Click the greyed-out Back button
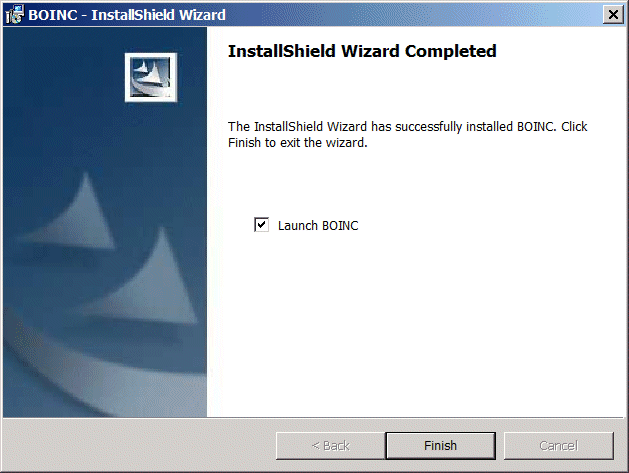Viewport: 629px width, 473px height. [x=331, y=445]
